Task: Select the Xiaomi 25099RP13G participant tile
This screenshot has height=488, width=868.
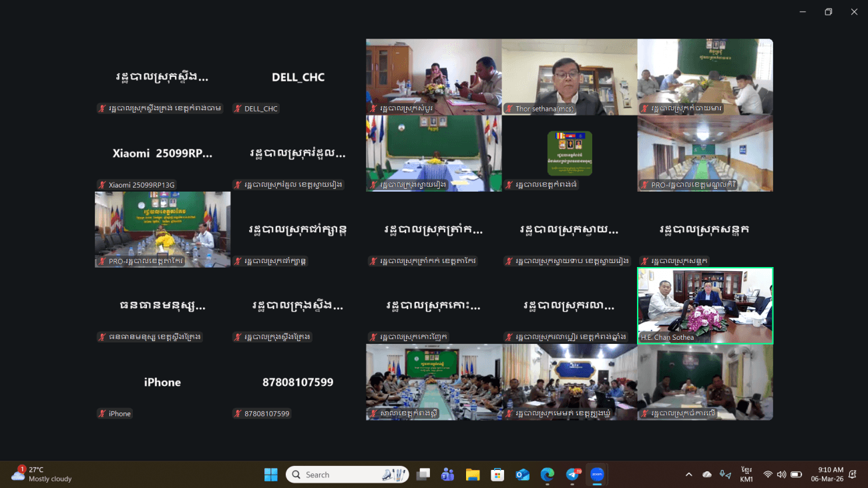Action: 162,154
